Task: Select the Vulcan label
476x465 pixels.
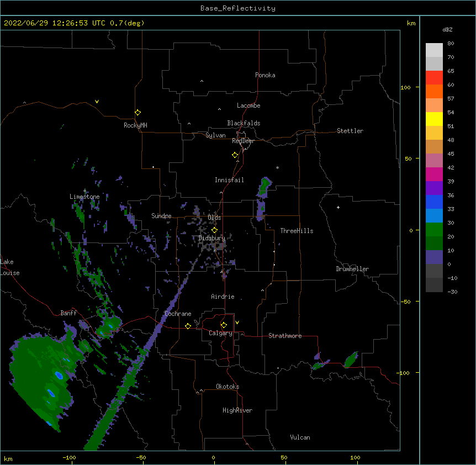Action: tap(300, 437)
